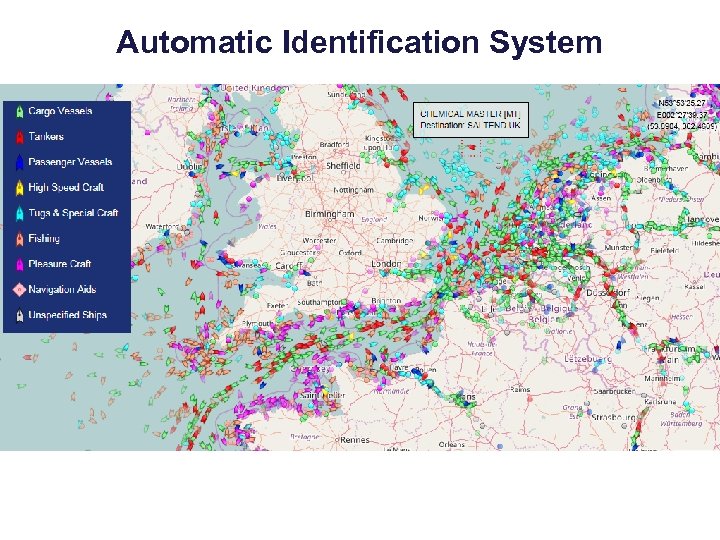Click the London city label on map

386,264
